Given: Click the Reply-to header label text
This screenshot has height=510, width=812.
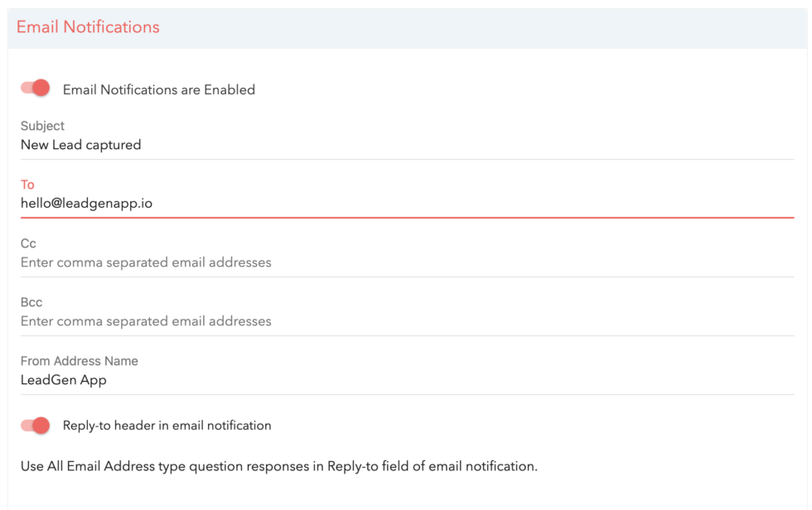Looking at the screenshot, I should pos(167,425).
